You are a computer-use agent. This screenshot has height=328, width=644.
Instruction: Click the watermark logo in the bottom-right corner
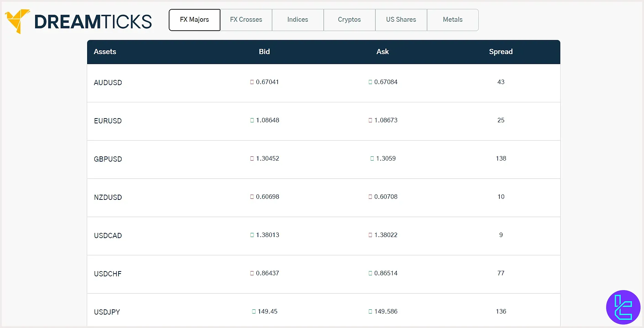click(x=623, y=307)
